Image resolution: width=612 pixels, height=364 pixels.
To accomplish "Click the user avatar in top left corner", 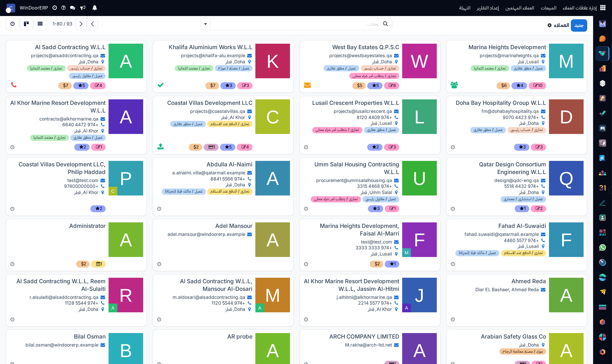I will click(10, 8).
